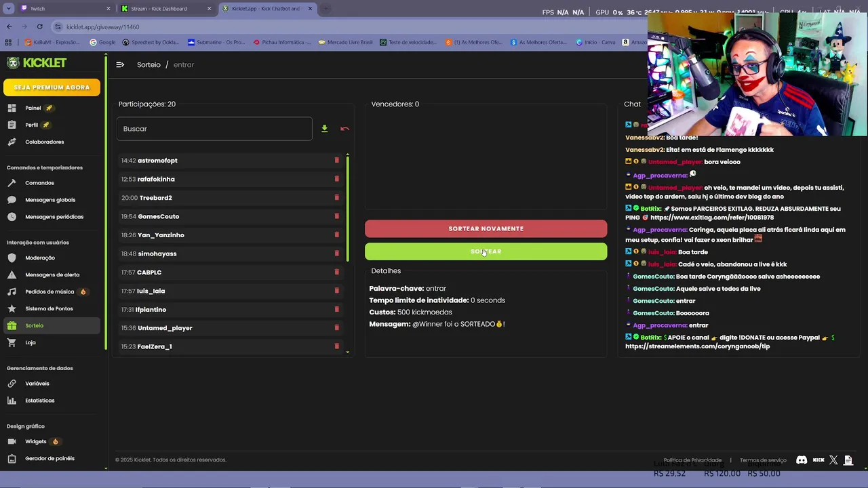Viewport: 868px width, 488px height.
Task: Click the Sorteio gift icon
Action: coord(12,325)
